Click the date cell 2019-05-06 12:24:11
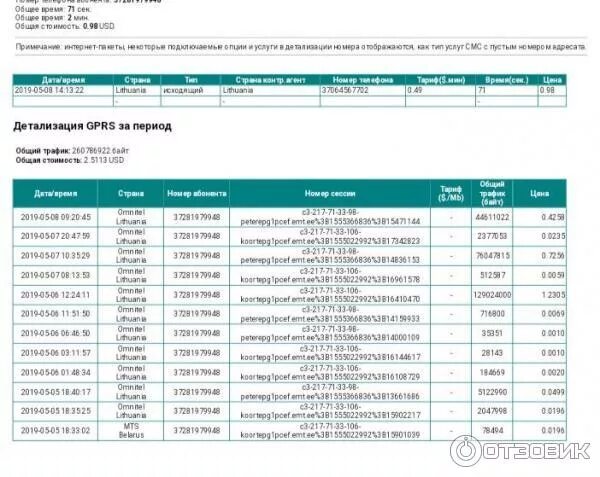Image resolution: width=600 pixels, height=477 pixels. tap(55, 295)
